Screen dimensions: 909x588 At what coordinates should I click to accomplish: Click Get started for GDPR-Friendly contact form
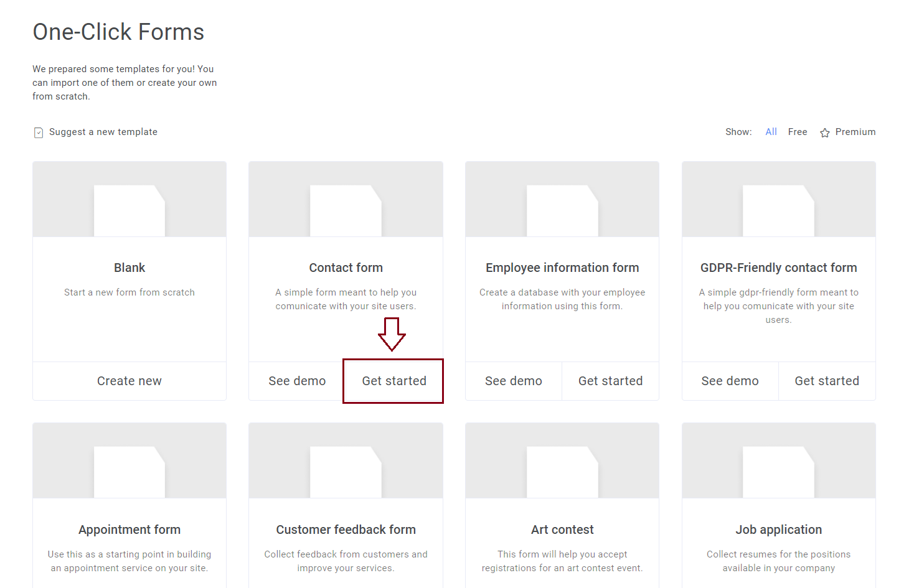click(x=827, y=381)
